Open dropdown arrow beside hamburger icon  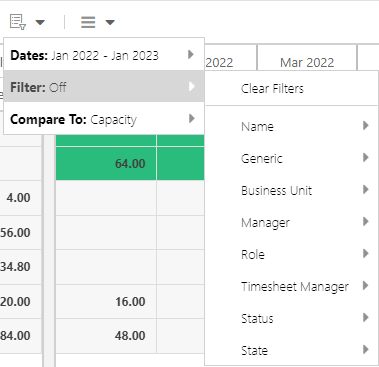click(110, 22)
